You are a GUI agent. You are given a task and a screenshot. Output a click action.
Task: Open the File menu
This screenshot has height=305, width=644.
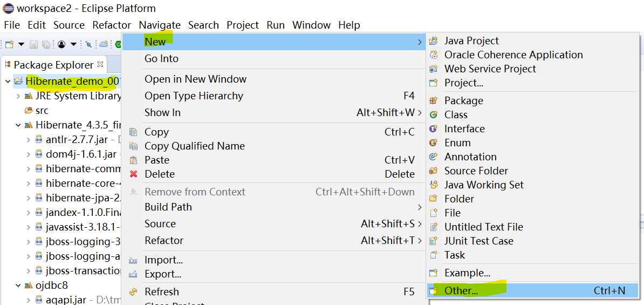[12, 25]
